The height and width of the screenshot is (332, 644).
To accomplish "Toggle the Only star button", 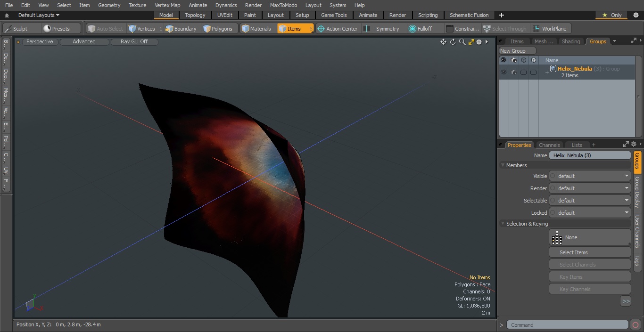I will point(611,15).
